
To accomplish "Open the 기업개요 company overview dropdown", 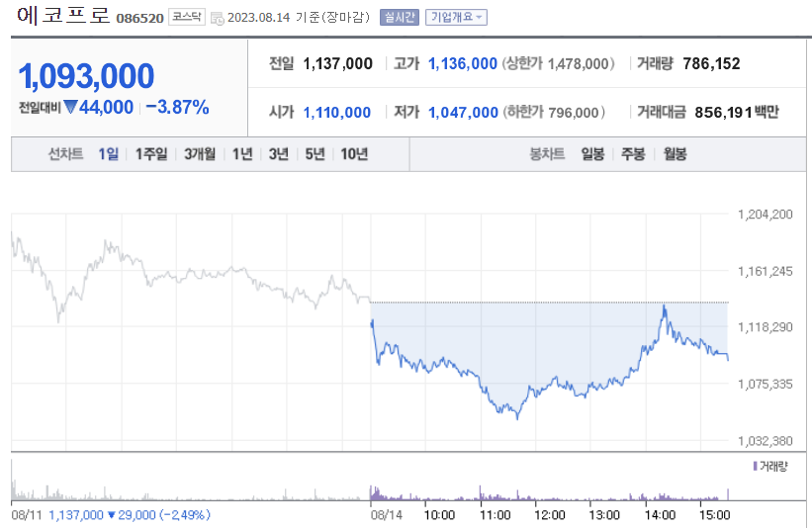I will pos(456,17).
